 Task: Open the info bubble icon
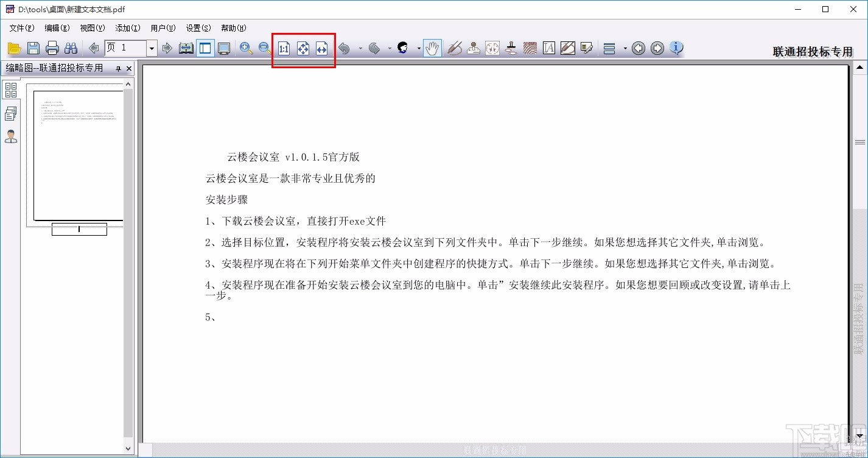676,48
